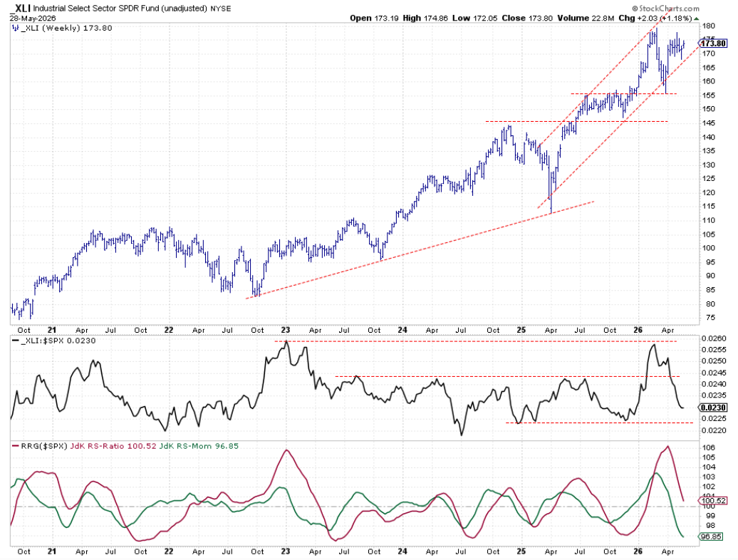The image size is (738, 560).
Task: Select the dashed horizontal line at the 145 level
Action: [577, 122]
